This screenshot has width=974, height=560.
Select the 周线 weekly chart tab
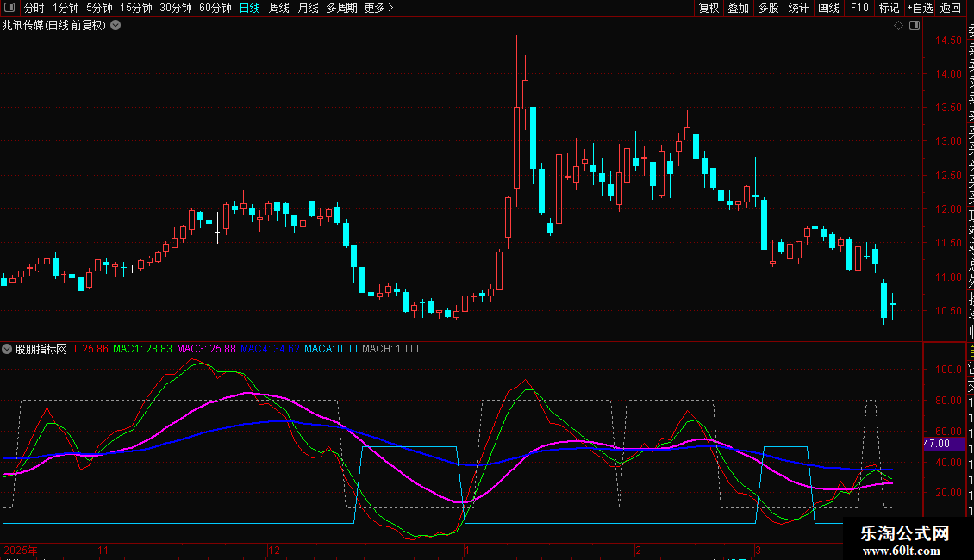(279, 8)
